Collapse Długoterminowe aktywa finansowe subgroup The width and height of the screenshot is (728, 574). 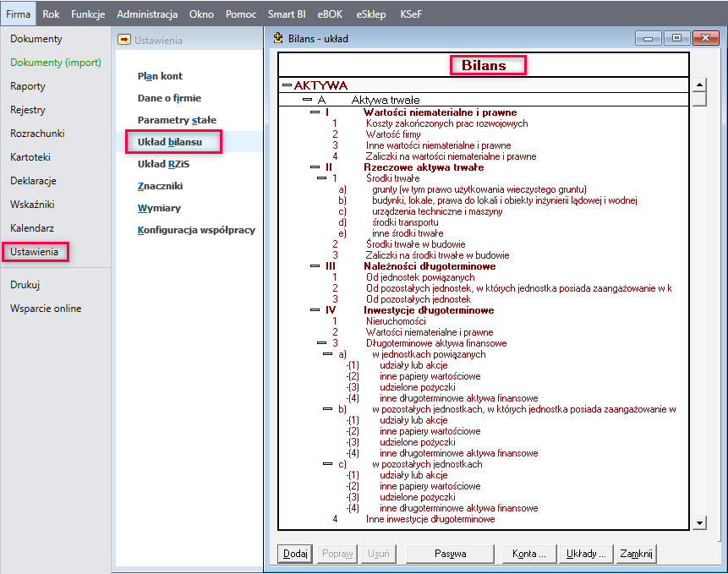322,343
